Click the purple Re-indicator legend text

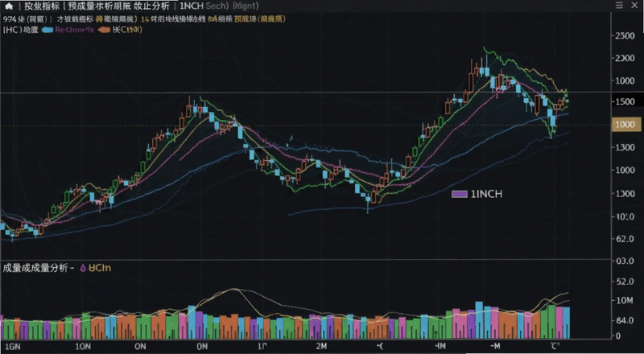tap(75, 30)
